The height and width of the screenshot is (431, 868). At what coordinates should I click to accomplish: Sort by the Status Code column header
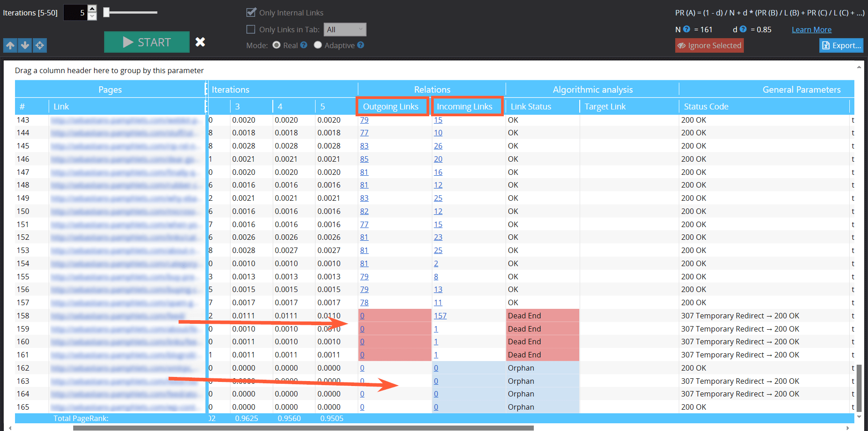pyautogui.click(x=764, y=107)
